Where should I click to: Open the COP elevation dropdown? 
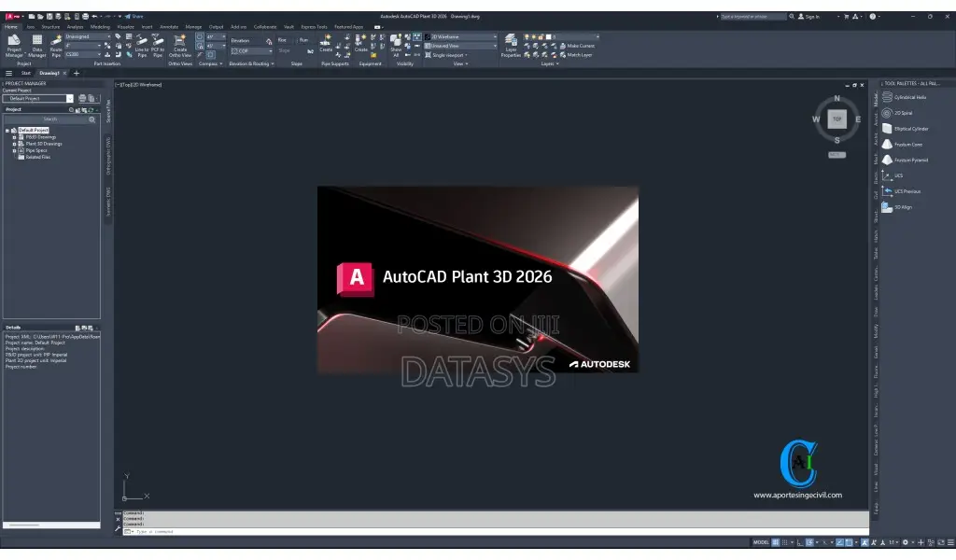252,51
